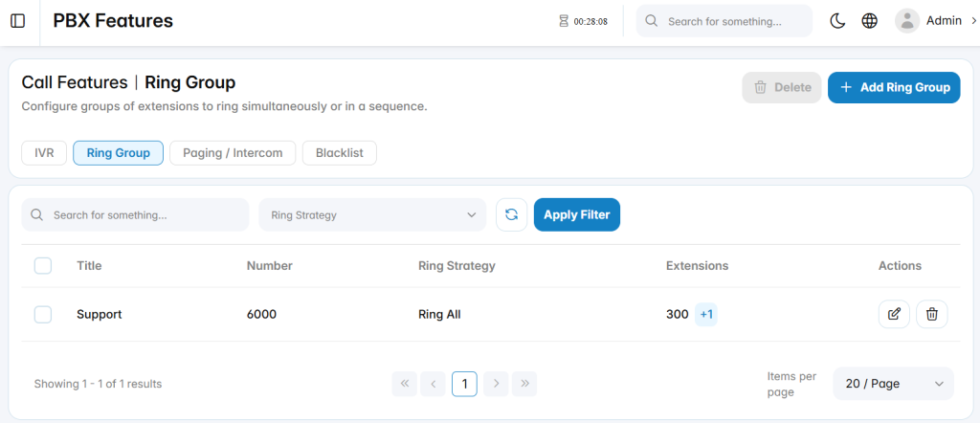Select the Blacklist tab
The width and height of the screenshot is (980, 423).
click(340, 153)
